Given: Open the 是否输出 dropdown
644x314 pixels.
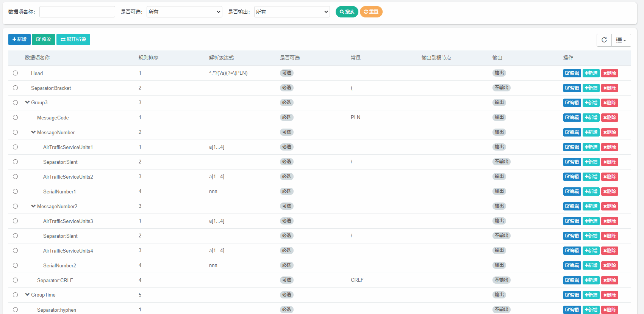Looking at the screenshot, I should (x=292, y=12).
